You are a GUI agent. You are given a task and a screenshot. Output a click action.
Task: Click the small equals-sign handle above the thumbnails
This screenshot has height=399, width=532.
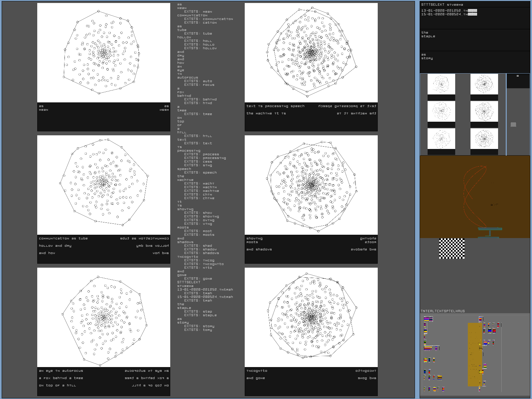pos(518,76)
